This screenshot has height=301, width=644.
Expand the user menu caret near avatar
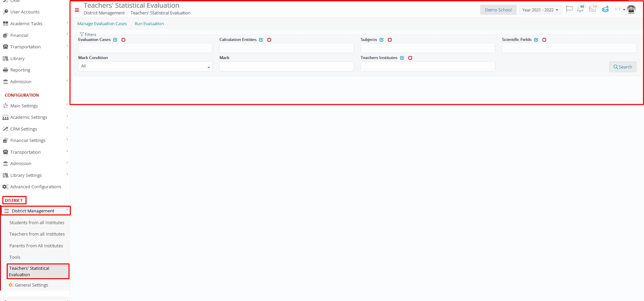pyautogui.click(x=624, y=10)
